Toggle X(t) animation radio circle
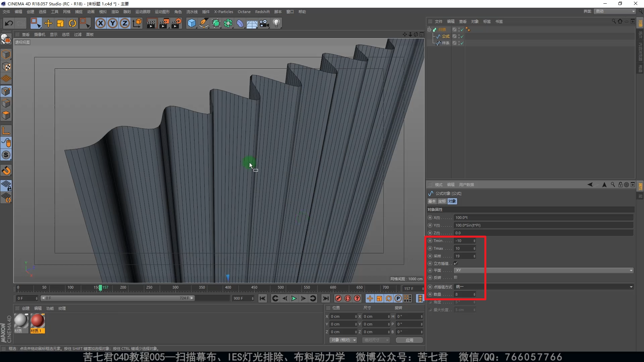This screenshot has height=362, width=644. [x=430, y=218]
